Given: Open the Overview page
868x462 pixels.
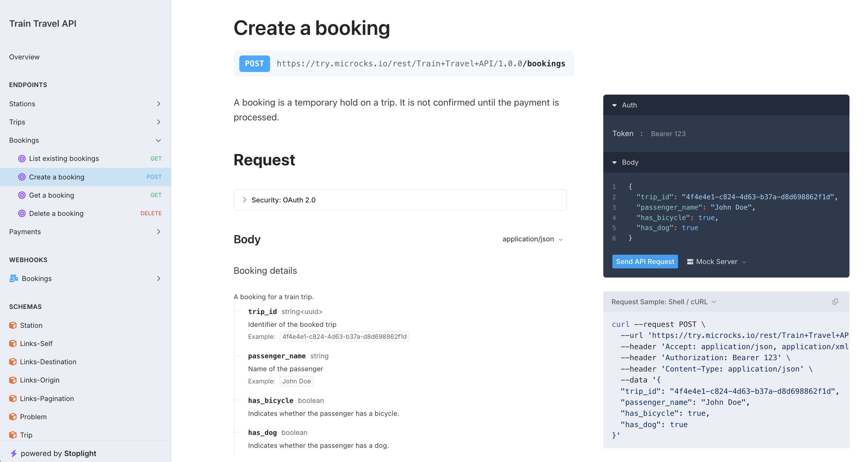Looking at the screenshot, I should tap(24, 57).
